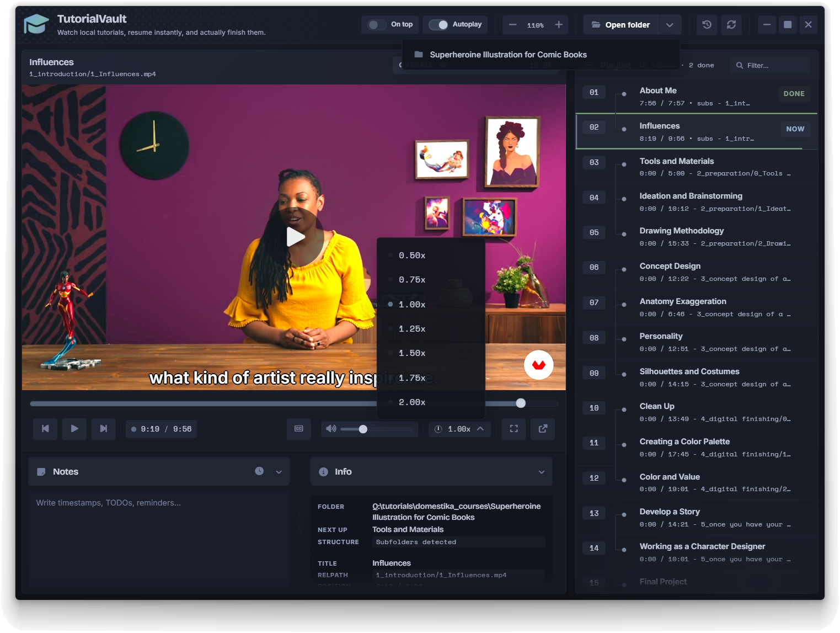Viewport: 840px width, 633px height.
Task: Play Anatomy Exaggeration in playlist
Action: coord(696,307)
